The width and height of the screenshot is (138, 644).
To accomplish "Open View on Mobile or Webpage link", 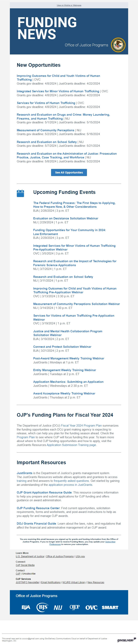I will 69,5.
